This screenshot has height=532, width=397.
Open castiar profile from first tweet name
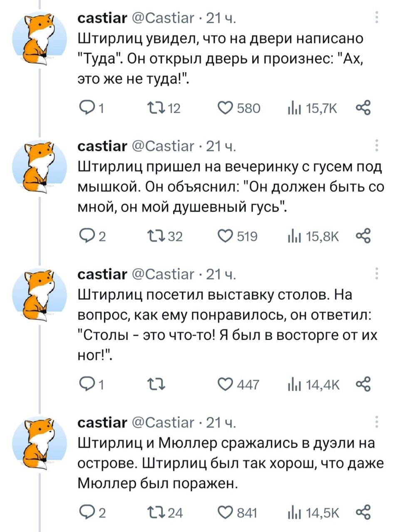click(x=102, y=18)
